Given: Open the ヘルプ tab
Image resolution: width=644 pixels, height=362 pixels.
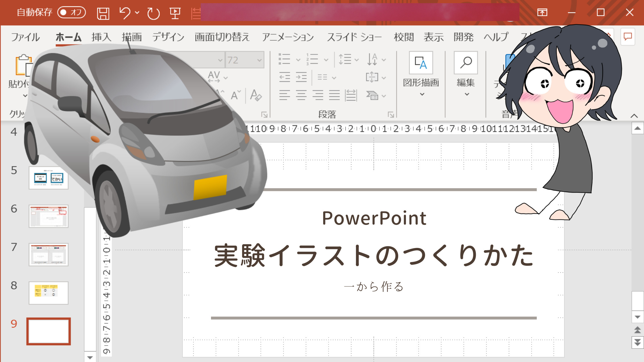Looking at the screenshot, I should click(496, 37).
